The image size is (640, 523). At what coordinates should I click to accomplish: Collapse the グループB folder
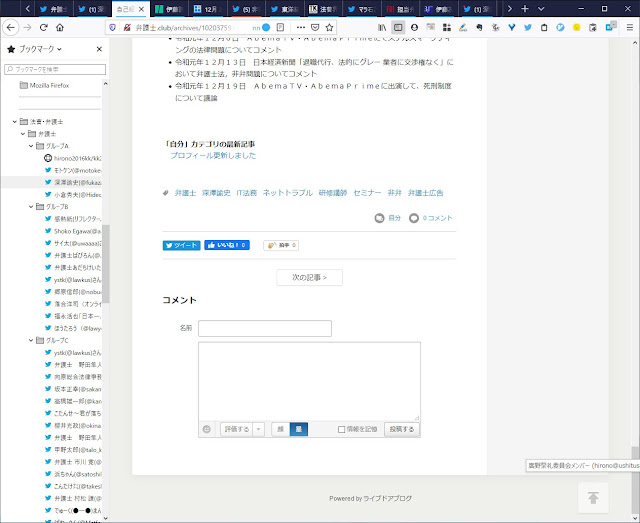pyautogui.click(x=31, y=207)
